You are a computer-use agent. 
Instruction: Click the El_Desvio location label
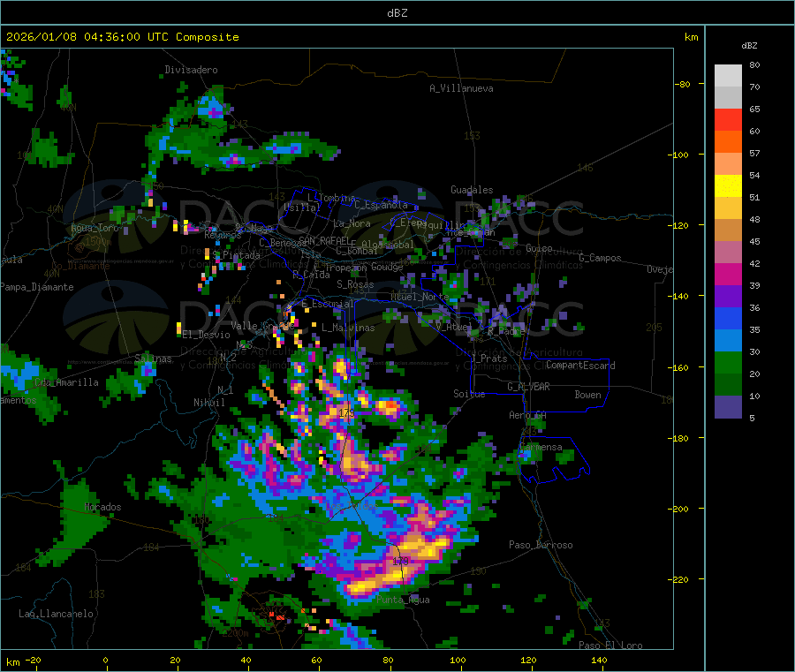[206, 335]
